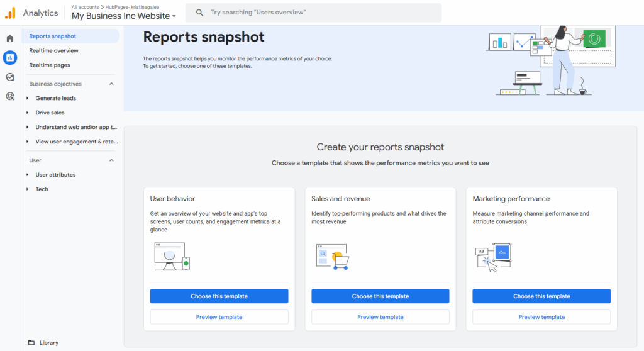
Task: Click the Analytics product name
Action: [x=40, y=13]
